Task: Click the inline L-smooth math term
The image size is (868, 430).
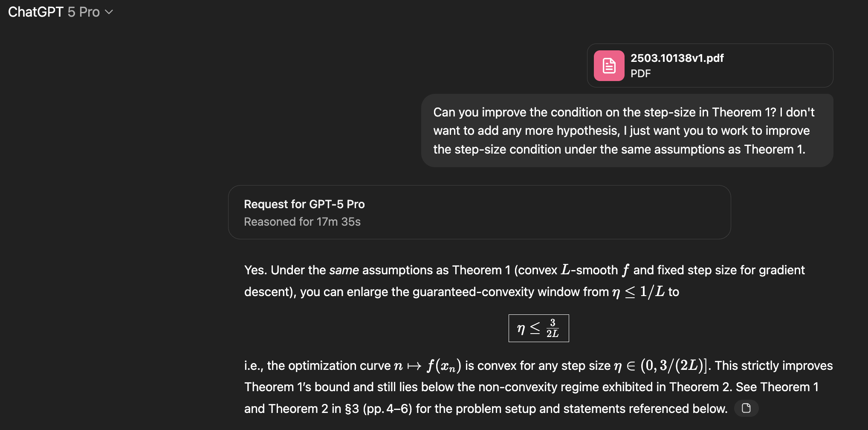Action: [589, 270]
